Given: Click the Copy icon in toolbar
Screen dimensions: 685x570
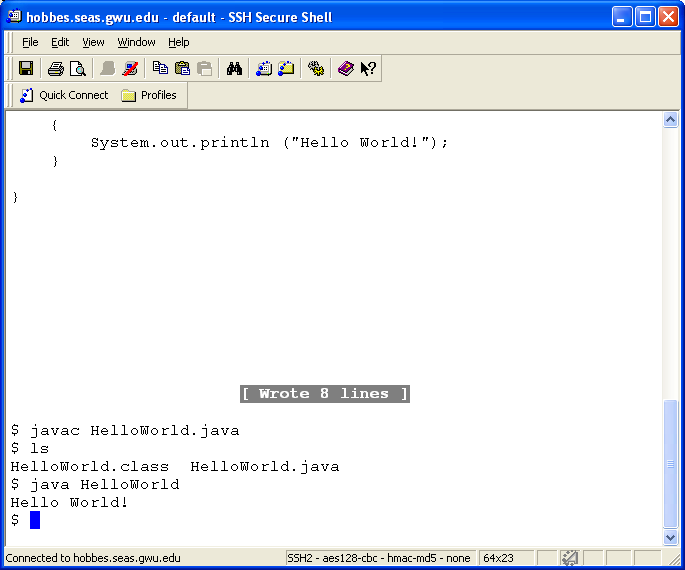Looking at the screenshot, I should [x=160, y=68].
